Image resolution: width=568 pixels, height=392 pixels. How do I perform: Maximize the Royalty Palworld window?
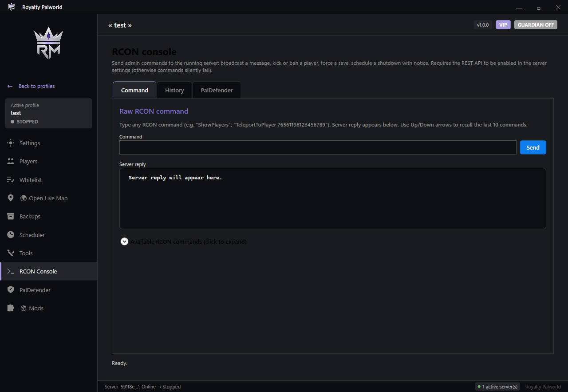[x=539, y=7]
